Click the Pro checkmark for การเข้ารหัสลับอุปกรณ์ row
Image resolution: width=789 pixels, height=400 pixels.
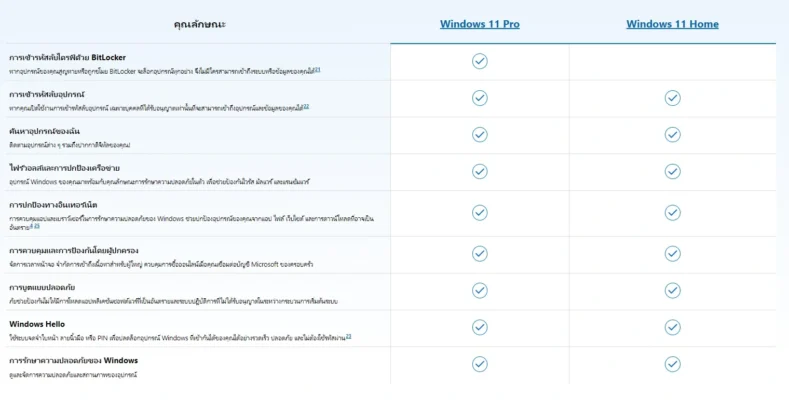tap(479, 98)
